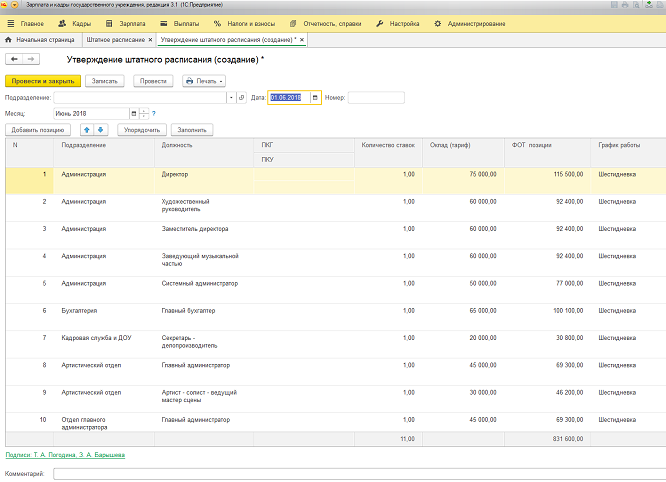Screen dimensions: 666x482
Task: Expand the Подразделение dropdown arrow
Action: [231, 98]
